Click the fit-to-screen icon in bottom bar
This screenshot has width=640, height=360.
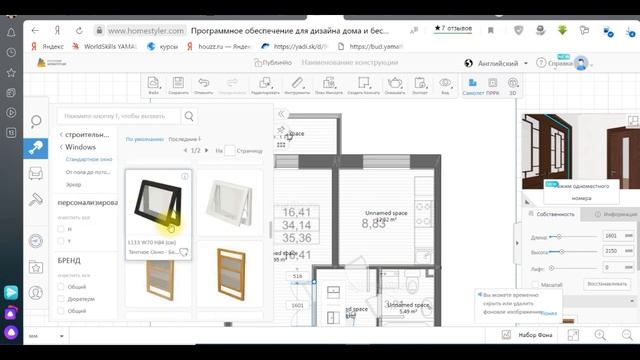tap(573, 335)
